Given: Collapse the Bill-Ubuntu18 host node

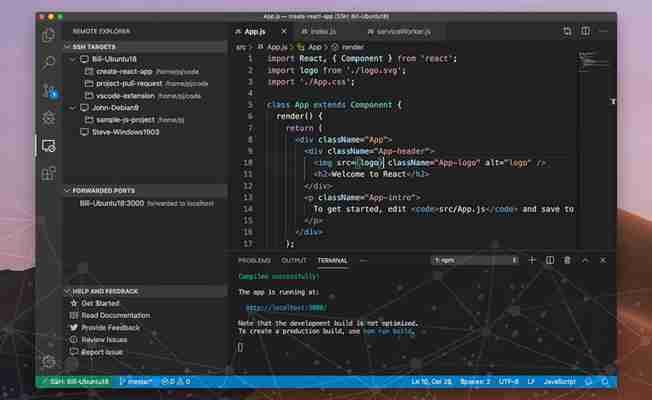Looking at the screenshot, I should click(73, 59).
